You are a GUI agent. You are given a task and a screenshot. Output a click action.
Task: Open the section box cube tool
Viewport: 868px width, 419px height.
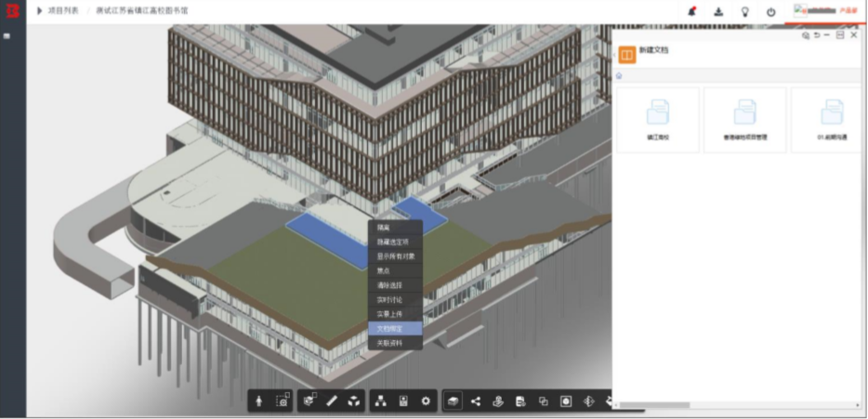(x=309, y=400)
